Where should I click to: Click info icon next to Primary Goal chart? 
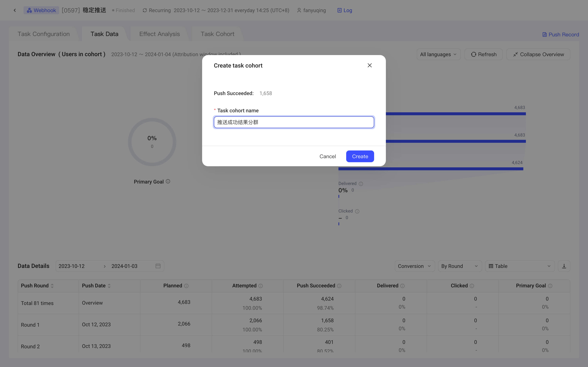point(168,181)
